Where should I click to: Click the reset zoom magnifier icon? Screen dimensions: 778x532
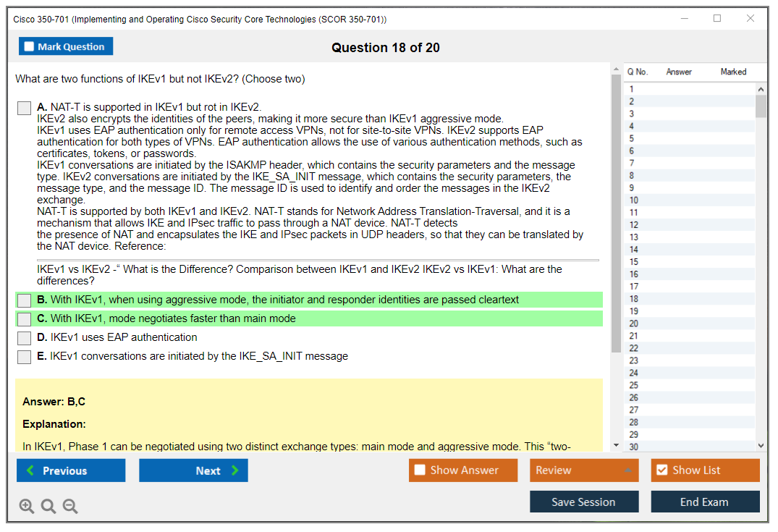coord(48,506)
